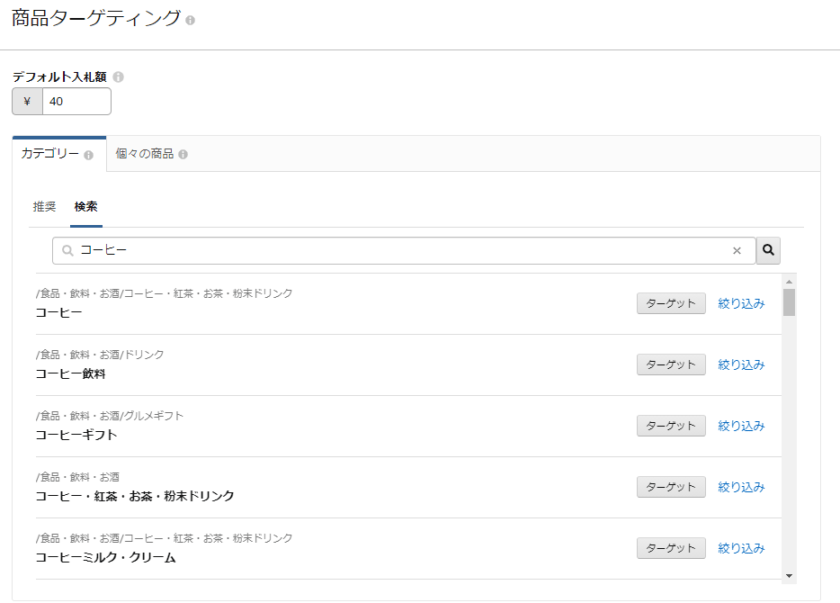Click 絞り込み for コーヒーミルク・クリーム
The width and height of the screenshot is (840, 603).
[x=741, y=548]
